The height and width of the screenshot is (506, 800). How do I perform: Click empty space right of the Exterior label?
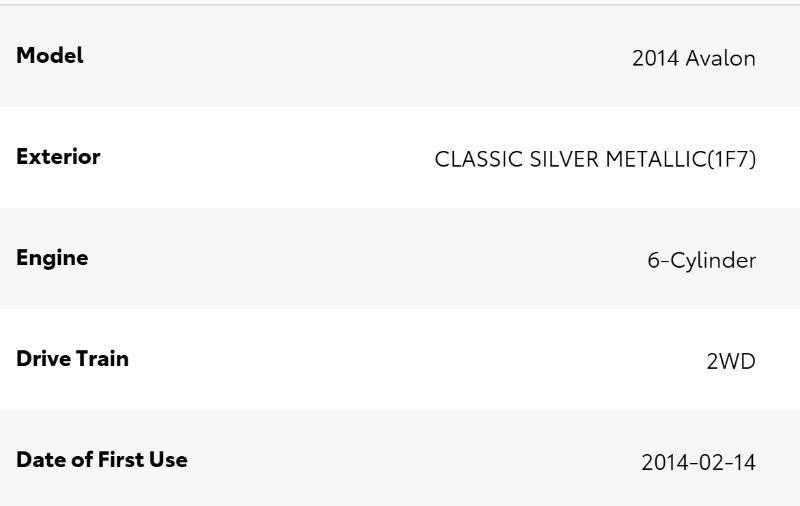pos(260,157)
